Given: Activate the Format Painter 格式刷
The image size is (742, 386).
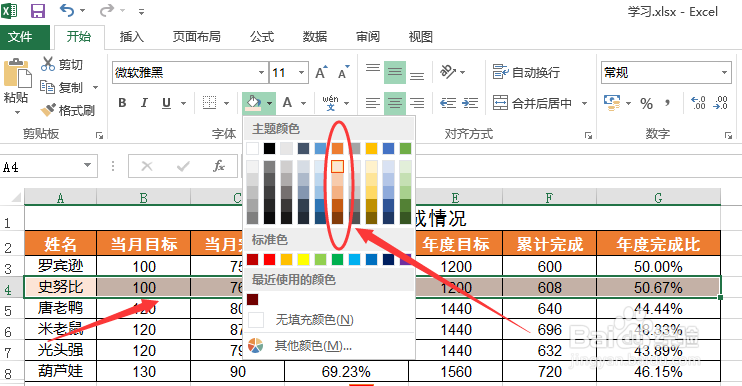Looking at the screenshot, I should (68, 111).
